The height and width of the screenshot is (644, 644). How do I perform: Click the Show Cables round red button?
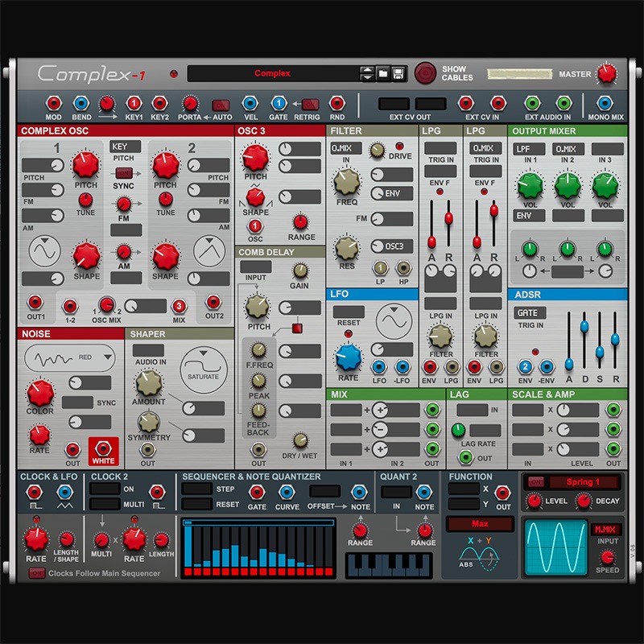425,73
